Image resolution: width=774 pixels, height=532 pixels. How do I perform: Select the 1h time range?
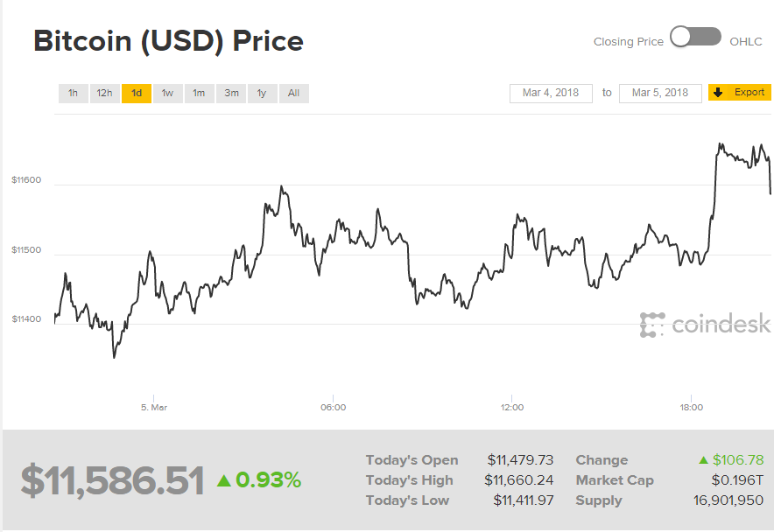(x=74, y=93)
